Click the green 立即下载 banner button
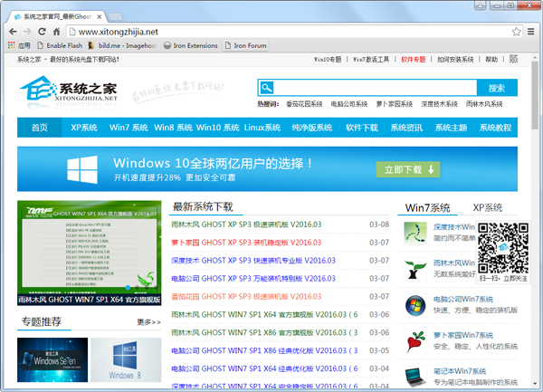Screen dimensions: 543x392 coord(408,169)
